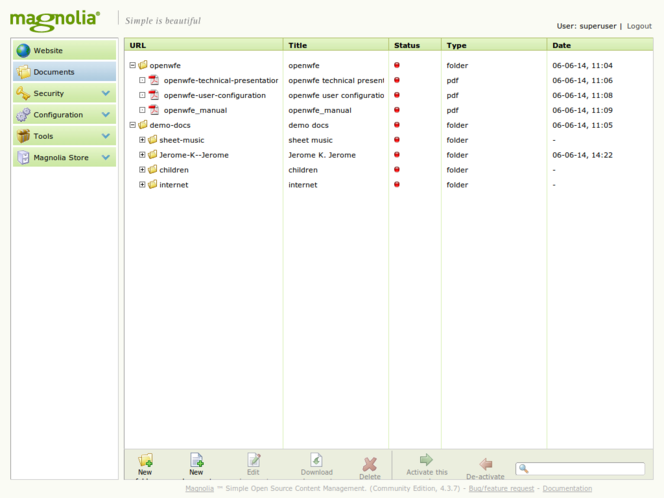Collapse the openwfe folder tree node

tap(132, 65)
